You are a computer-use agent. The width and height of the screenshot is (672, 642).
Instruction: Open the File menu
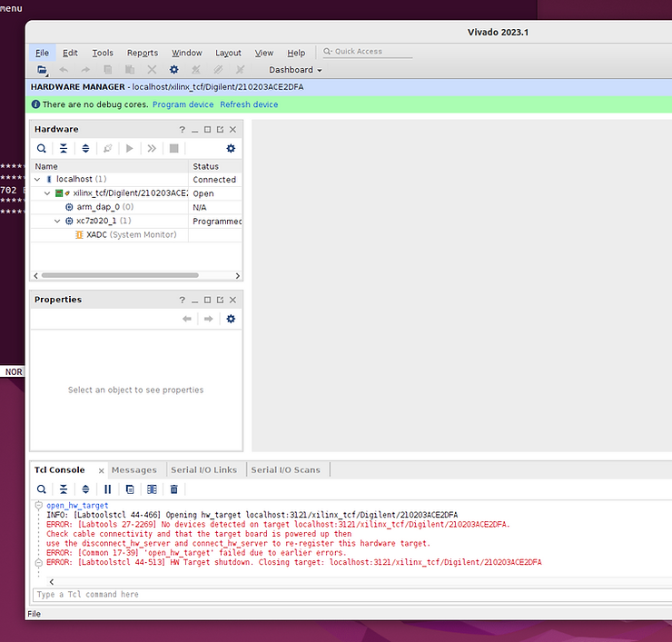[42, 53]
